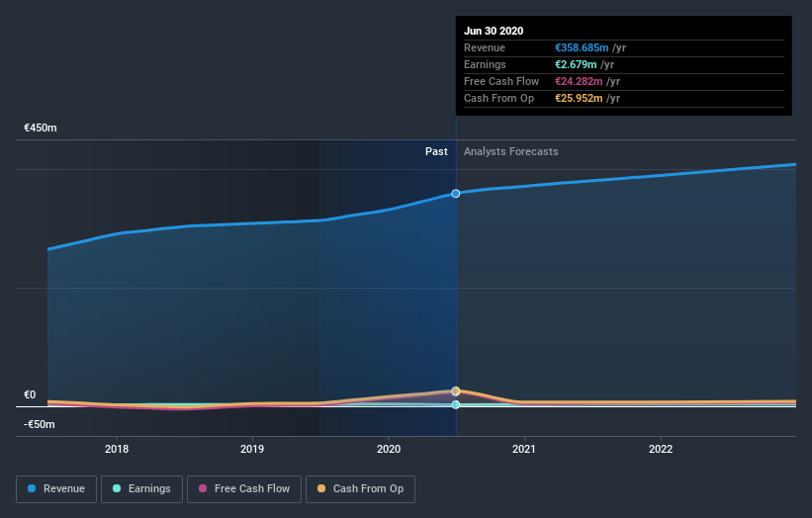
Task: Select the 2020 x-axis label
Action: coord(389,449)
